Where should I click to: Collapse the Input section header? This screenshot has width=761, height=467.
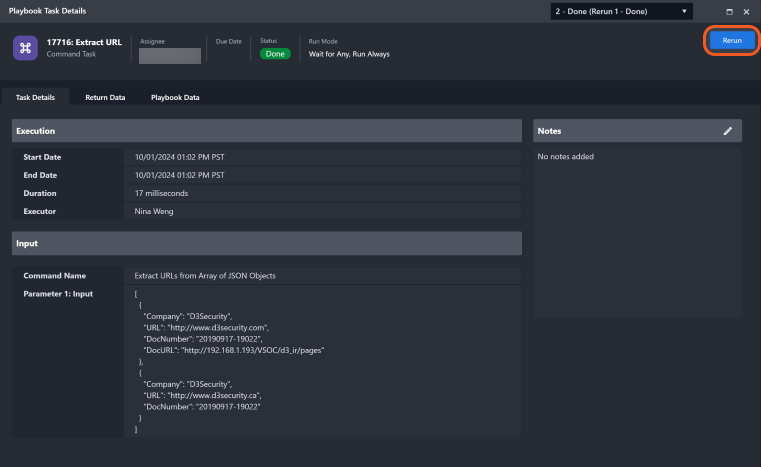tap(266, 243)
